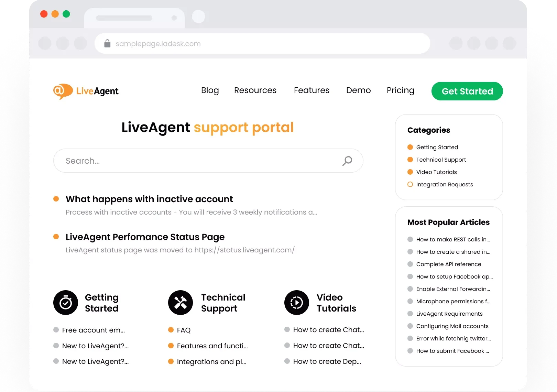Open 'How to submit Facebook ...' article
This screenshot has width=557, height=392.
point(452,351)
